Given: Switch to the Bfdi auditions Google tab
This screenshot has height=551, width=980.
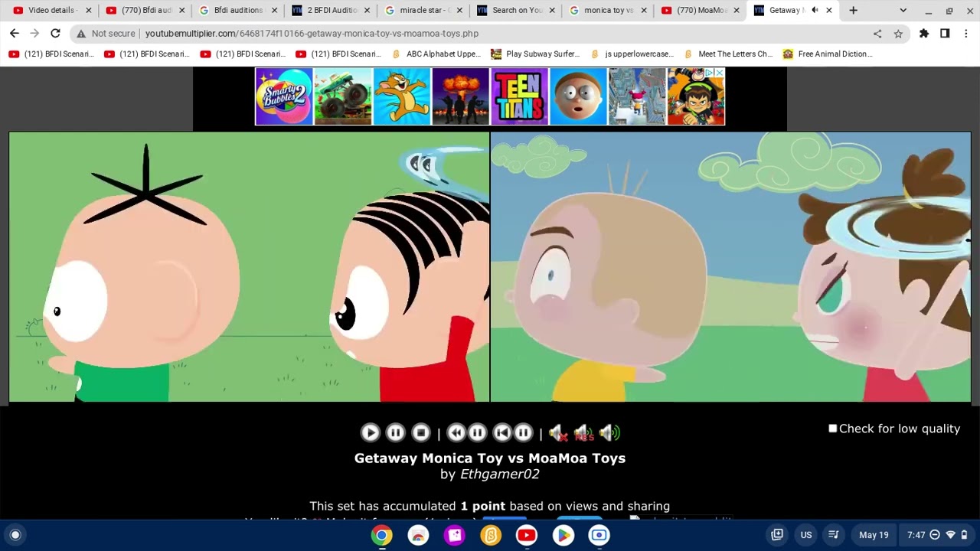Looking at the screenshot, I should click(x=239, y=11).
